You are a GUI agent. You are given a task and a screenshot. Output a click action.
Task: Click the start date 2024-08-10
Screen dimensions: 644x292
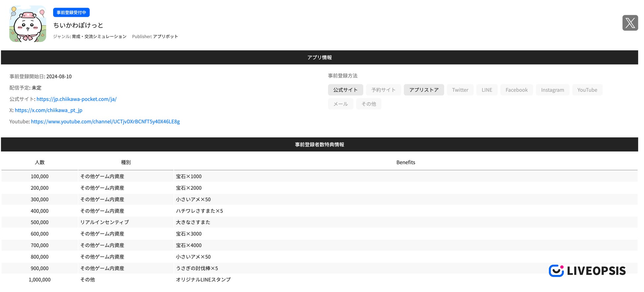click(59, 77)
